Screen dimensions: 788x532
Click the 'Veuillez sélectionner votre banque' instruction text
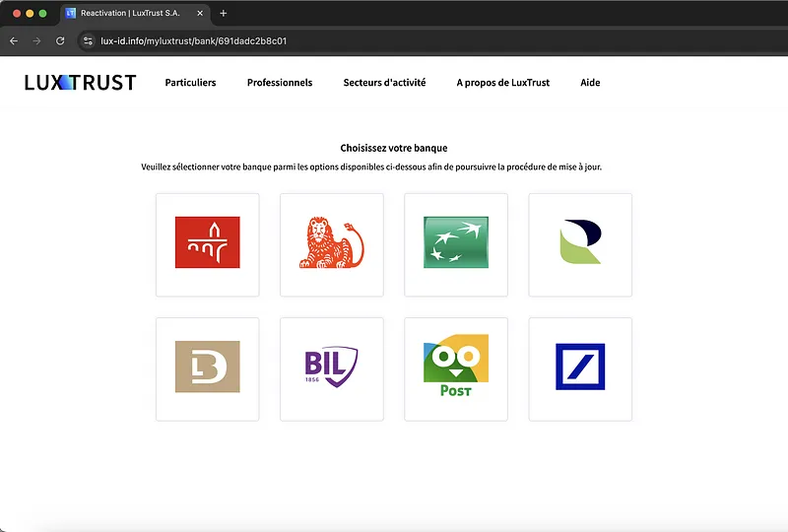(371, 166)
